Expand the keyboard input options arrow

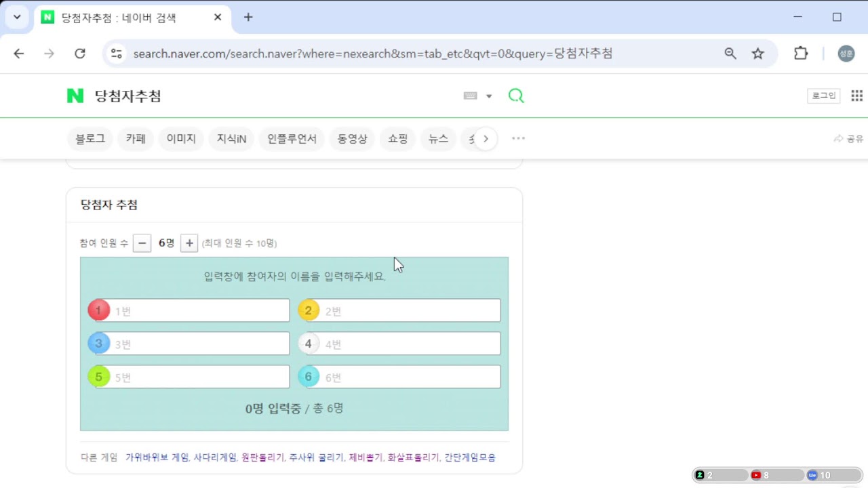(x=489, y=96)
